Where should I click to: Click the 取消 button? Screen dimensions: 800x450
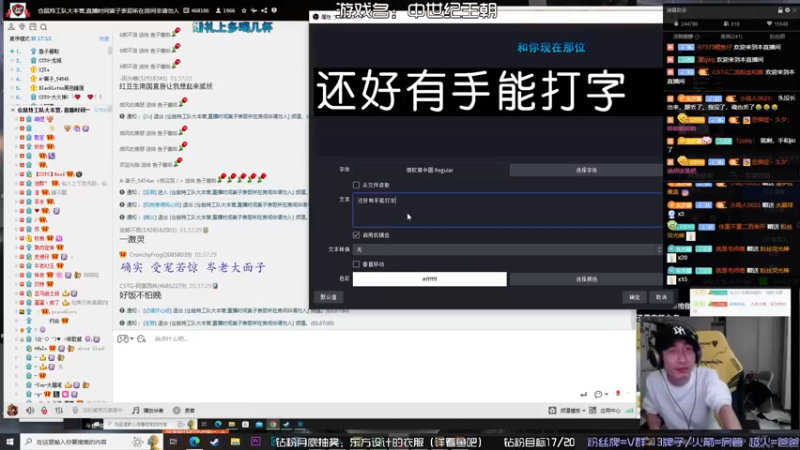(661, 297)
